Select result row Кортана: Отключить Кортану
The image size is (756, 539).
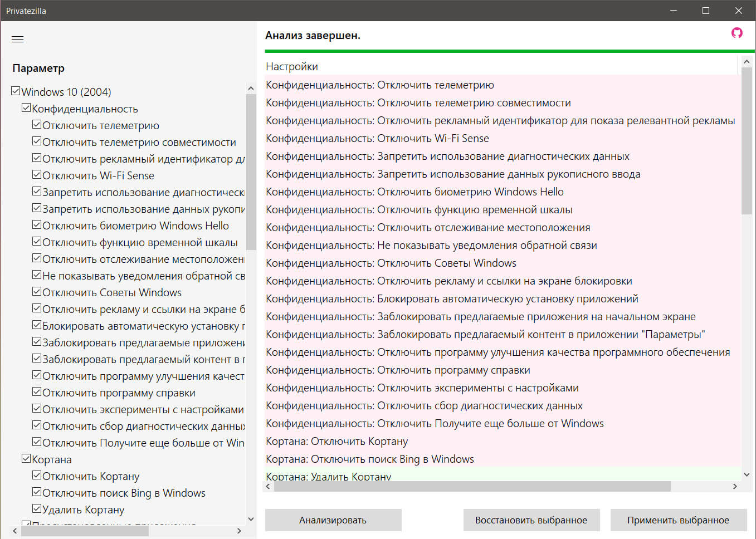pos(503,441)
